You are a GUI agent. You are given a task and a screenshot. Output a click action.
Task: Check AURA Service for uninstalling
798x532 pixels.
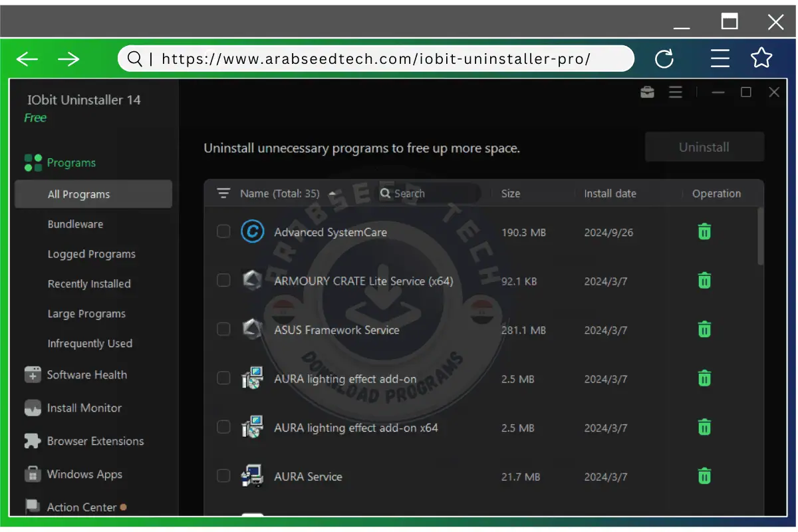click(223, 476)
